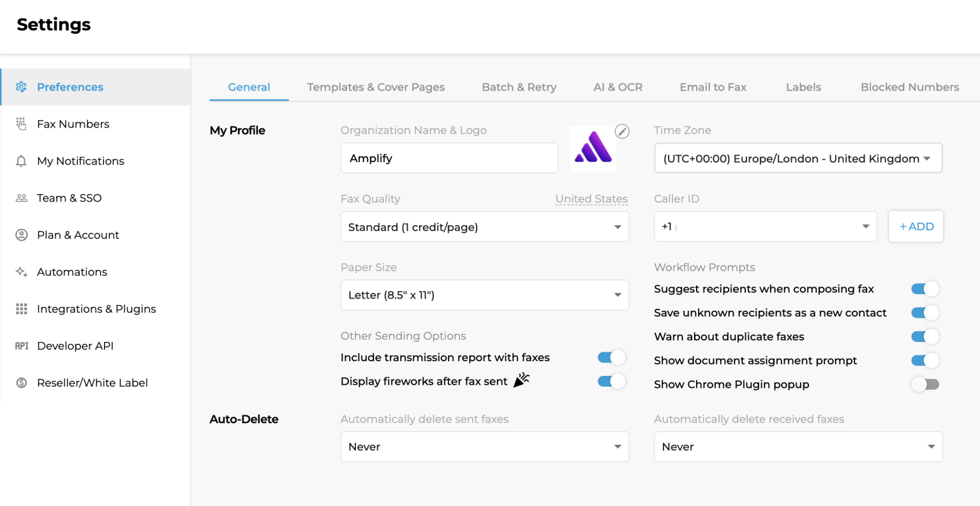The height and width of the screenshot is (506, 980).
Task: Disable Display fireworks after fax sent
Action: [x=611, y=382]
